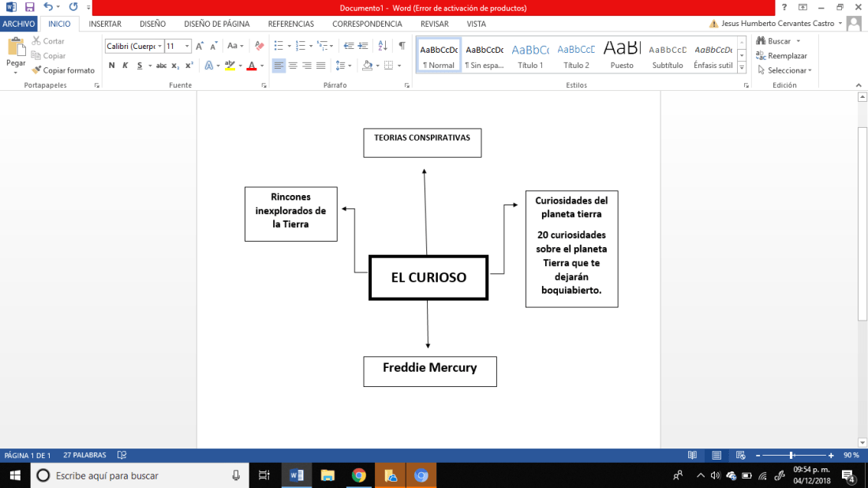Click the clear formatting eraser icon
Screen dimensions: 868x488
click(259, 46)
